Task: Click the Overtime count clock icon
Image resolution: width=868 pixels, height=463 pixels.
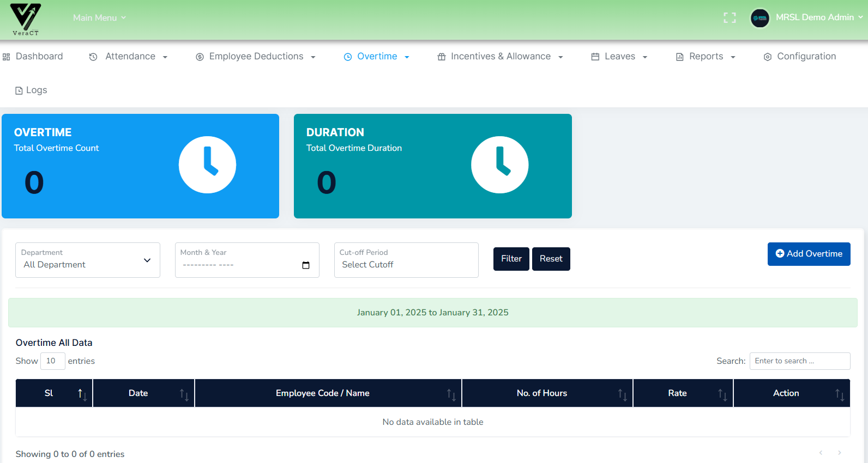Action: 207,165
